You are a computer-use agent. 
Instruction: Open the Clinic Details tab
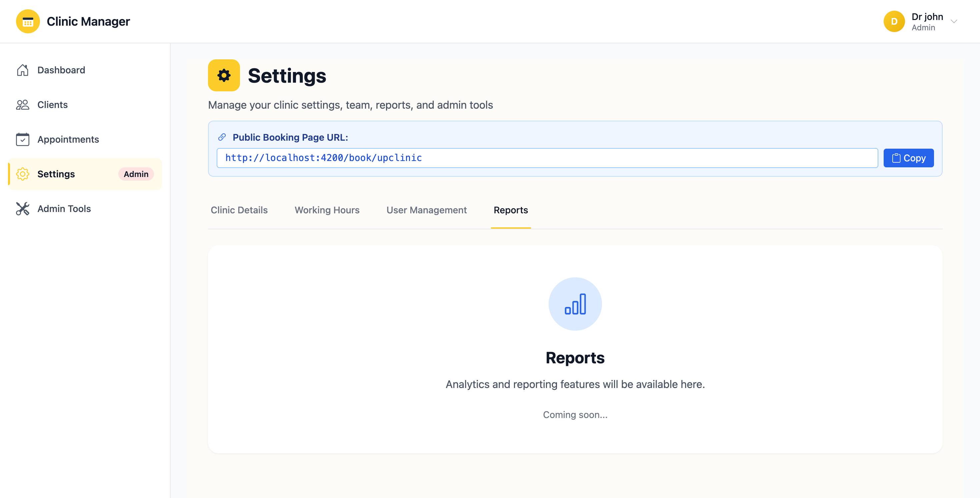click(239, 210)
